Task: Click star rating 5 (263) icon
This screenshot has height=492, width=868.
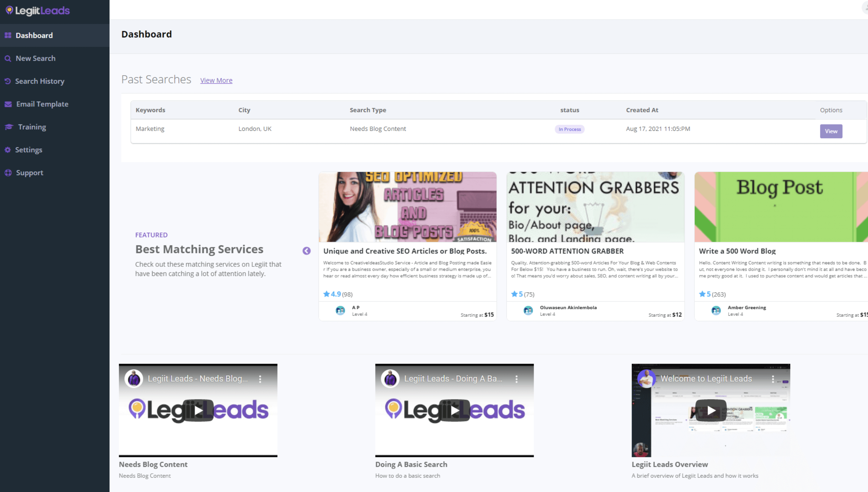Action: 702,294
